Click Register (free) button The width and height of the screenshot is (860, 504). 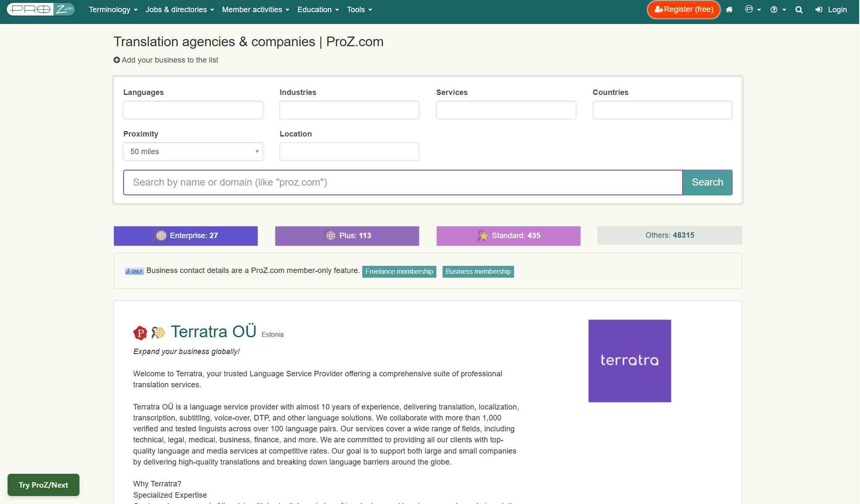(x=683, y=10)
